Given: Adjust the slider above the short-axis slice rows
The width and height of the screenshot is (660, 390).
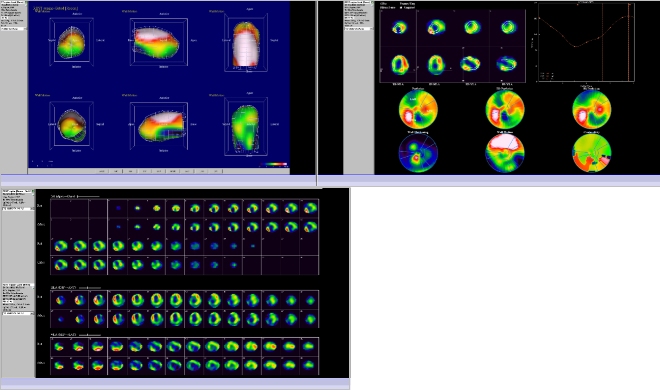Looking at the screenshot, I should coord(88,196).
